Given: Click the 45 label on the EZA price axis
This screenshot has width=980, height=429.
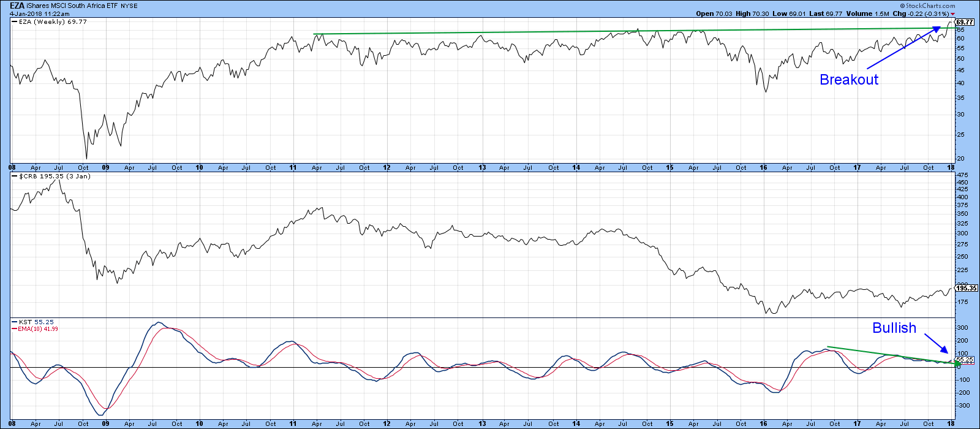Looking at the screenshot, I should coord(960,70).
